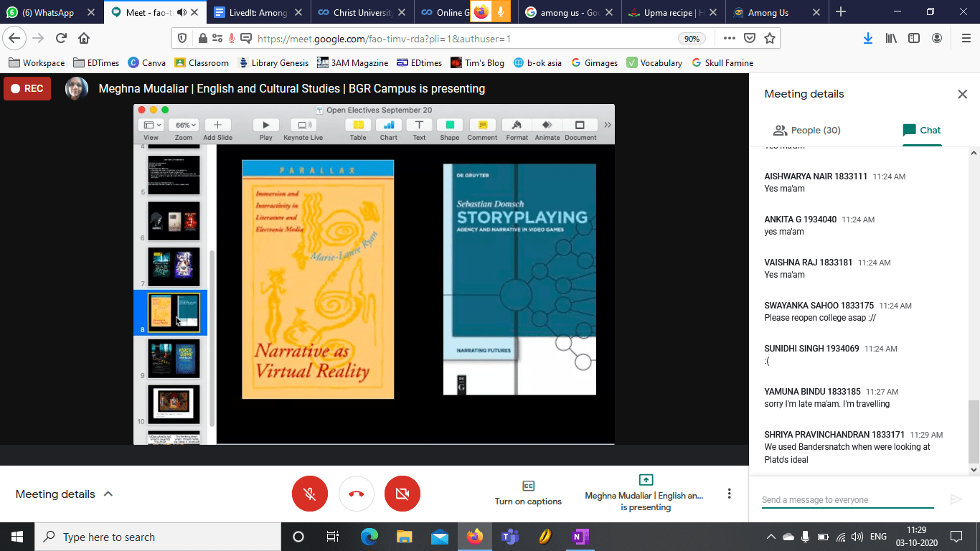Turn on captions
Viewport: 980px width, 551px height.
click(528, 493)
